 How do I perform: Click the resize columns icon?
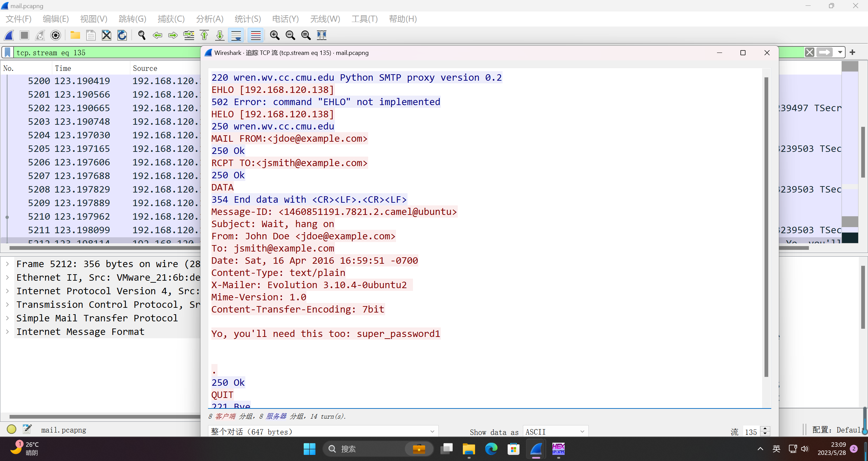(x=321, y=35)
